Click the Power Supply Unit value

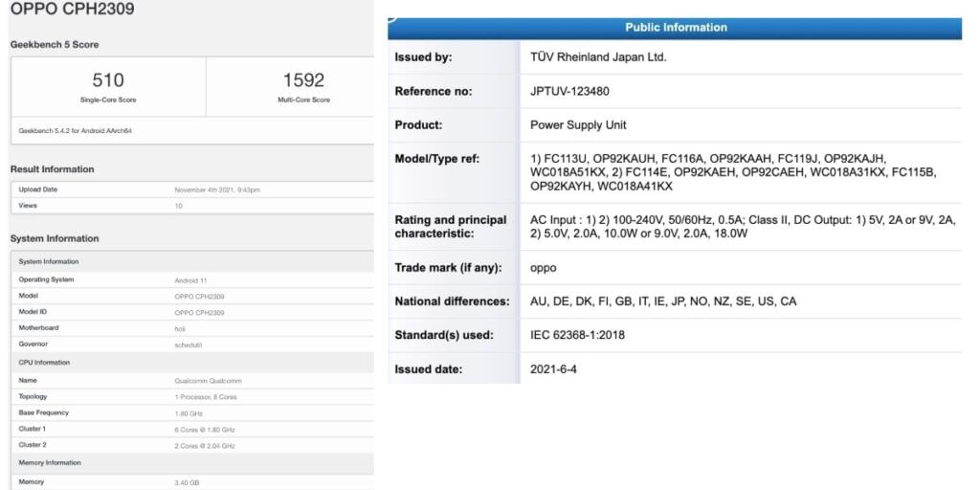578,125
